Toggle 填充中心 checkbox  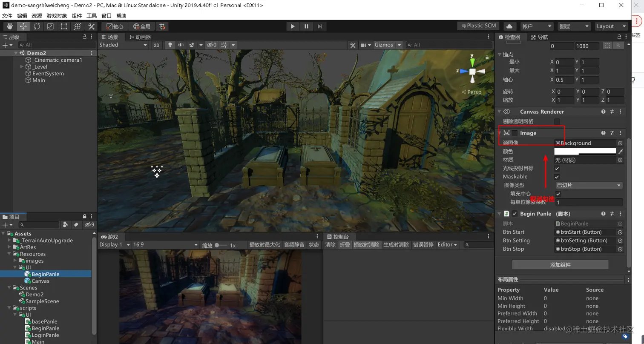pyautogui.click(x=558, y=194)
